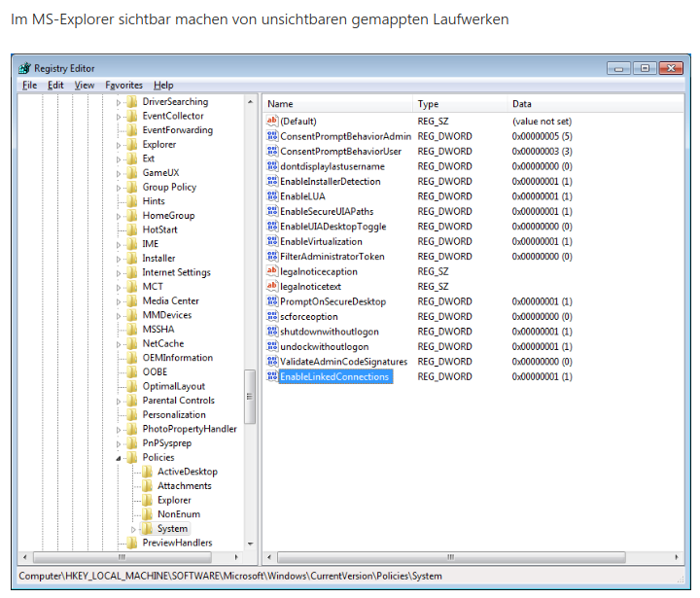
Task: Expand the NetCache tree node
Action: (119, 344)
